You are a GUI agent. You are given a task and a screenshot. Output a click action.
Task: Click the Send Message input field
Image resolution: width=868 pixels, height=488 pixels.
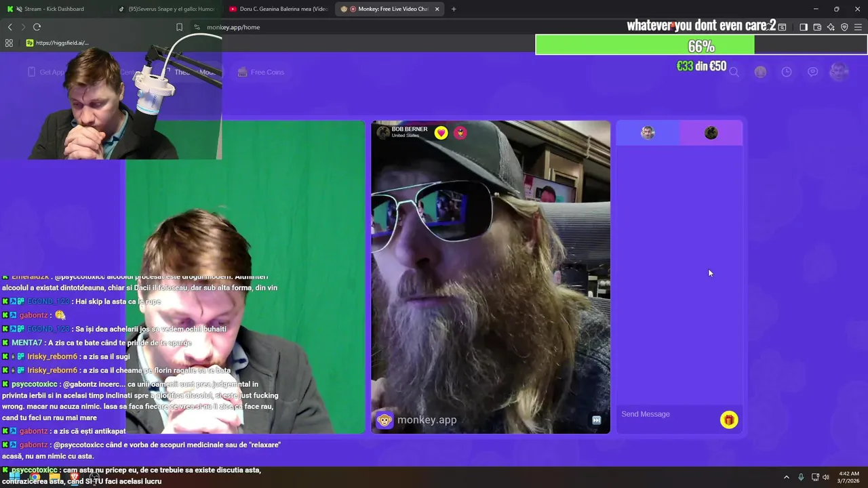(x=668, y=414)
